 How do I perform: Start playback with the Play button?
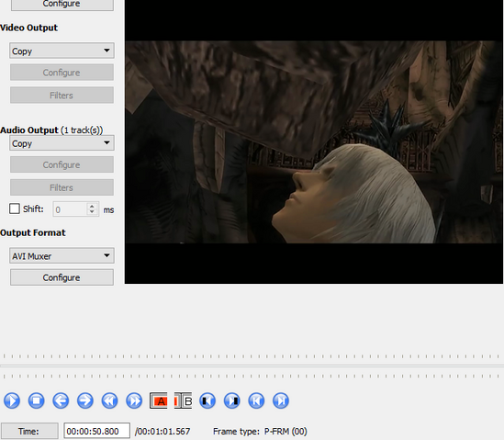click(12, 401)
